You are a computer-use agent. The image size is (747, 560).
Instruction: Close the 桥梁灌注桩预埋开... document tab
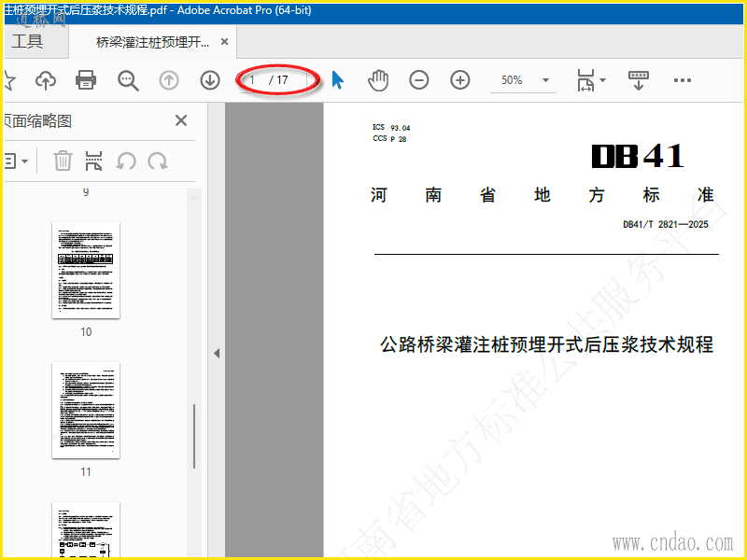[224, 42]
